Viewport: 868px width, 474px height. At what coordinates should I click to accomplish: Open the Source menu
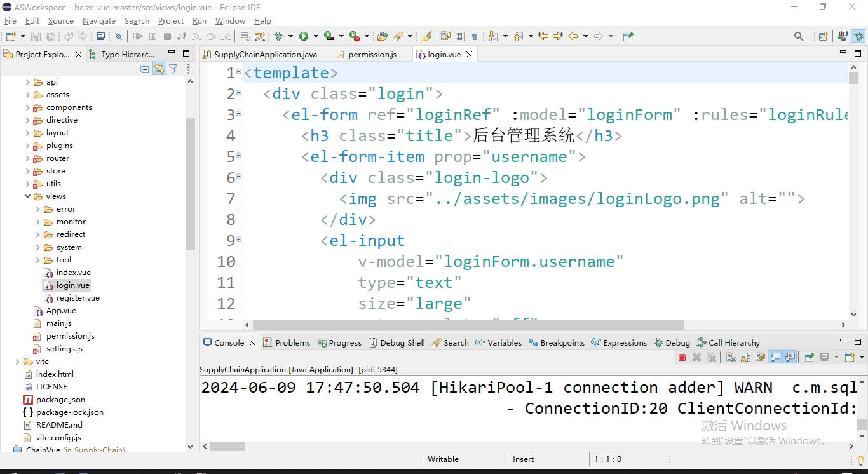click(61, 21)
